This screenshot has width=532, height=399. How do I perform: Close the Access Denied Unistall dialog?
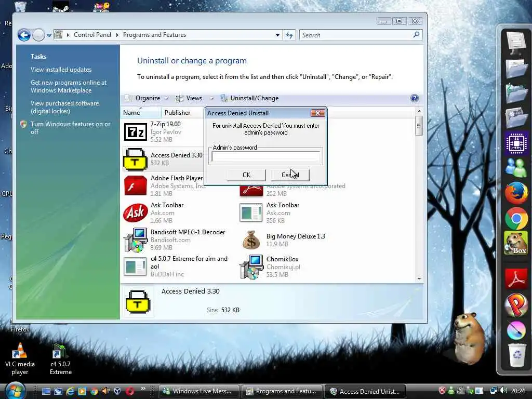click(x=317, y=113)
